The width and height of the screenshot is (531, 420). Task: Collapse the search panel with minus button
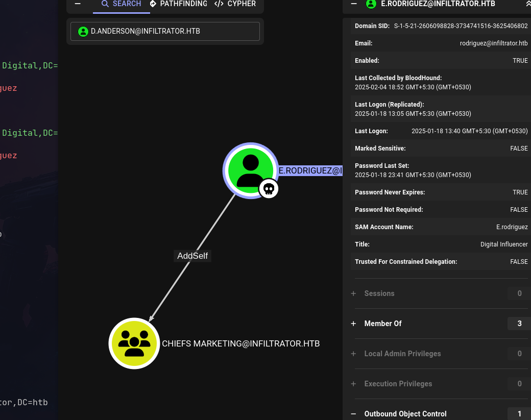pos(78,4)
